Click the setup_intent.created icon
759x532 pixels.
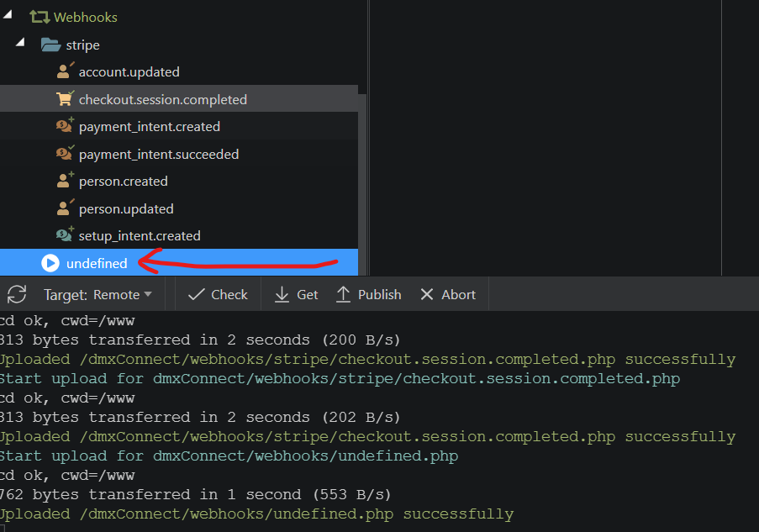point(65,234)
